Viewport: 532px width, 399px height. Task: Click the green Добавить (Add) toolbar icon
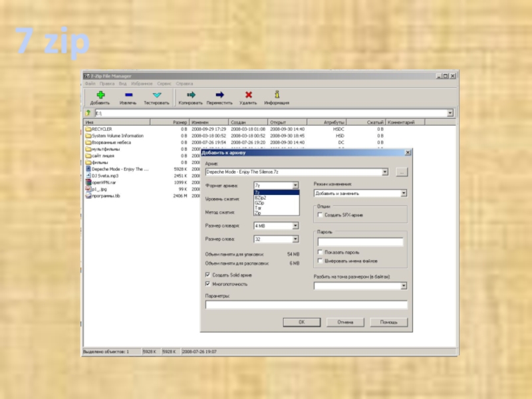click(x=100, y=94)
